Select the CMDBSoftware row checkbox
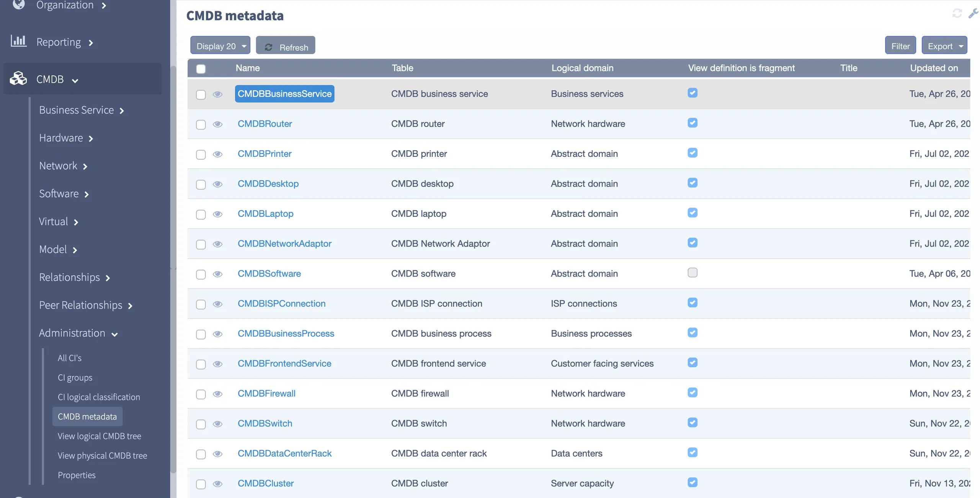This screenshot has height=498, width=980. 201,274
